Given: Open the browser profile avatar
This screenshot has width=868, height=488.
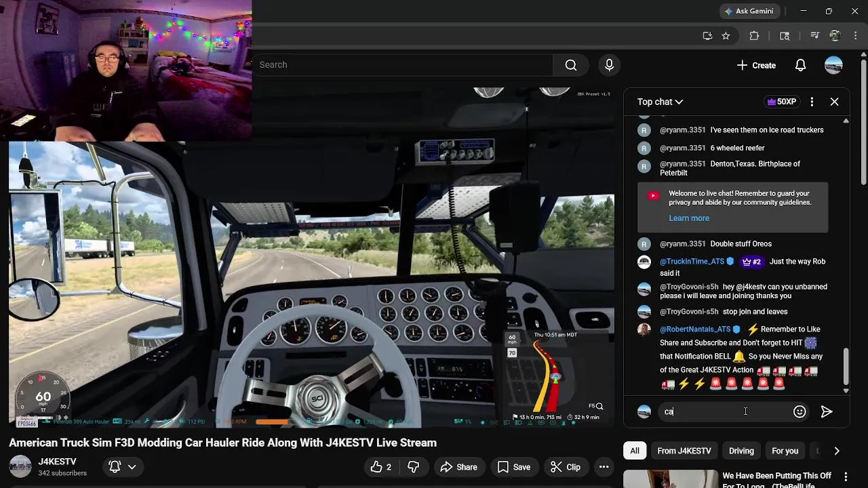Looking at the screenshot, I should [835, 36].
